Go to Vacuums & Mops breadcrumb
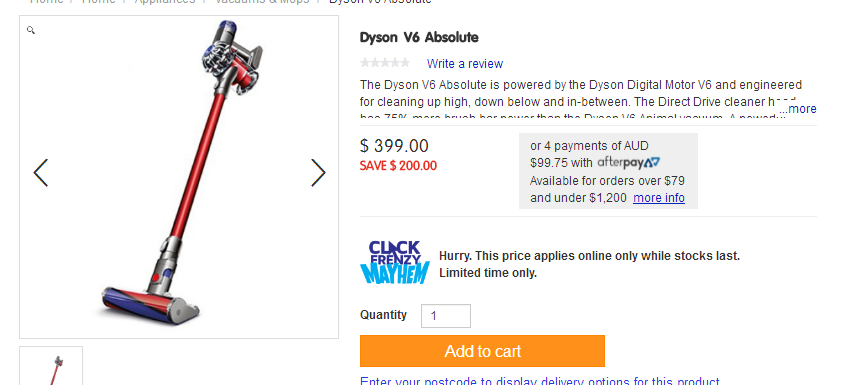866x385 pixels. [x=262, y=2]
